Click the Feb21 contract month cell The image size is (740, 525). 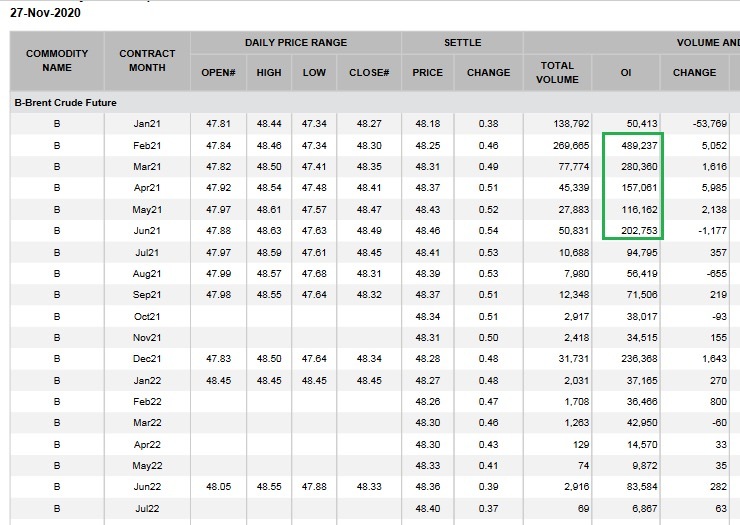click(147, 144)
